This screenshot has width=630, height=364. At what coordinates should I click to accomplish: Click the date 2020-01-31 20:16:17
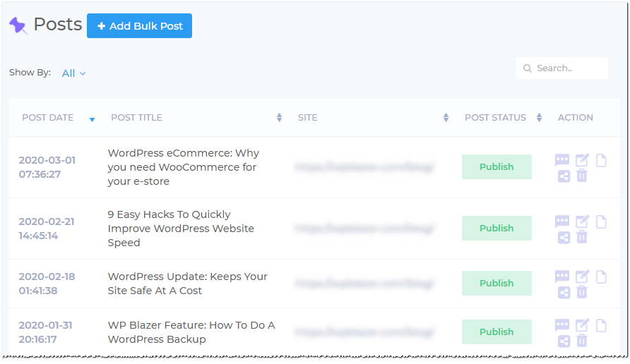(45, 332)
